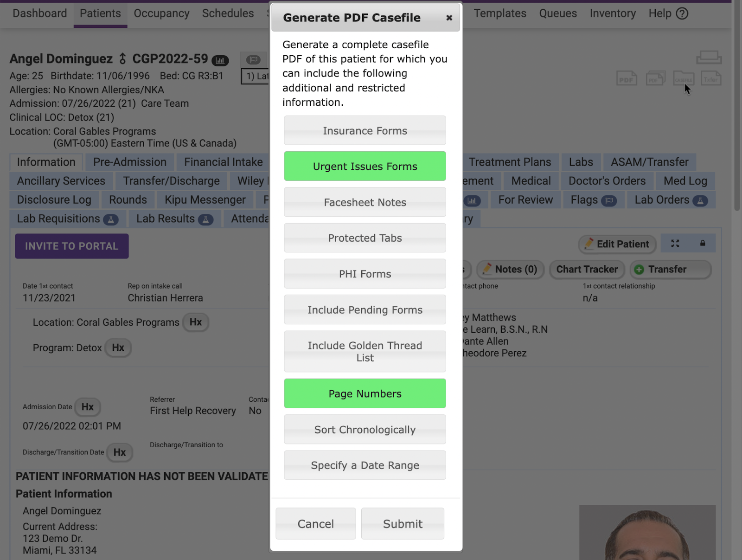Image resolution: width=742 pixels, height=560 pixels.
Task: Click the flag icon on the Flags tab
Action: tap(608, 200)
